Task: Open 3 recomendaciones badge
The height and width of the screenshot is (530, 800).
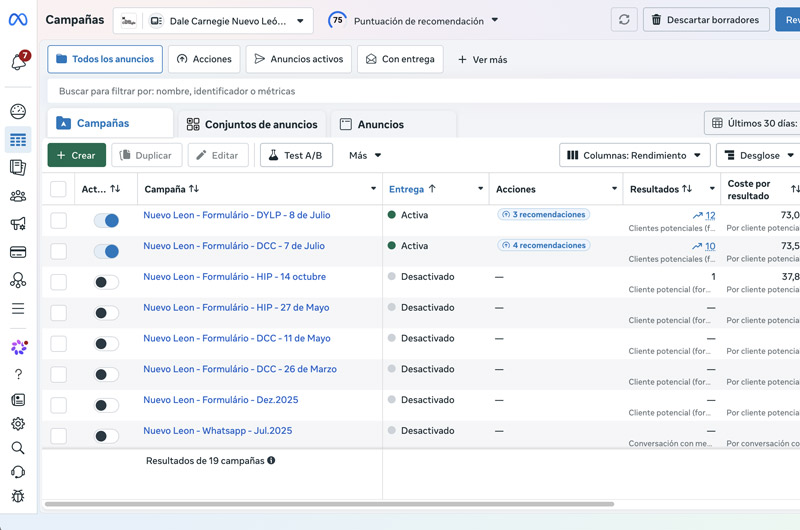Action: (x=543, y=214)
